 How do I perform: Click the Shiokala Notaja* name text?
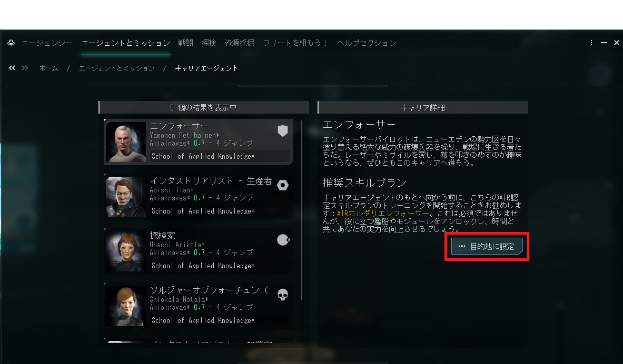click(x=179, y=299)
